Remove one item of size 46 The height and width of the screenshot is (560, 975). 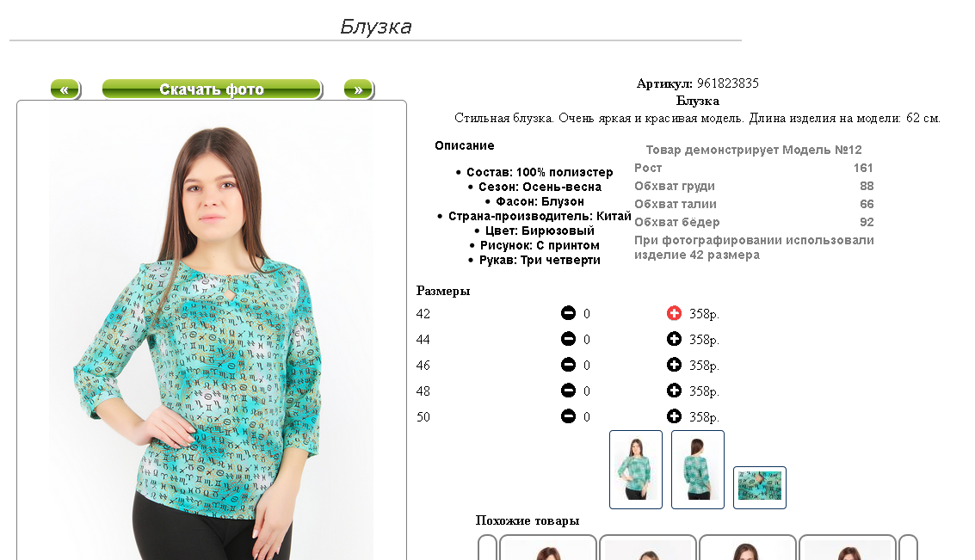click(x=568, y=365)
